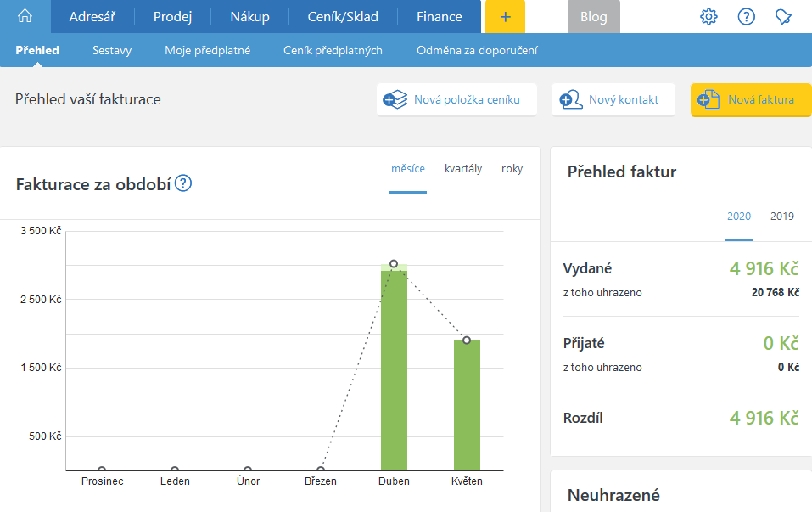
Task: Open the Prodej menu
Action: 172,17
